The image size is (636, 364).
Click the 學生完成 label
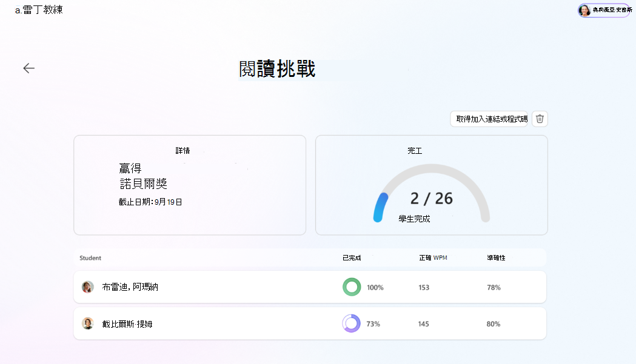[414, 219]
